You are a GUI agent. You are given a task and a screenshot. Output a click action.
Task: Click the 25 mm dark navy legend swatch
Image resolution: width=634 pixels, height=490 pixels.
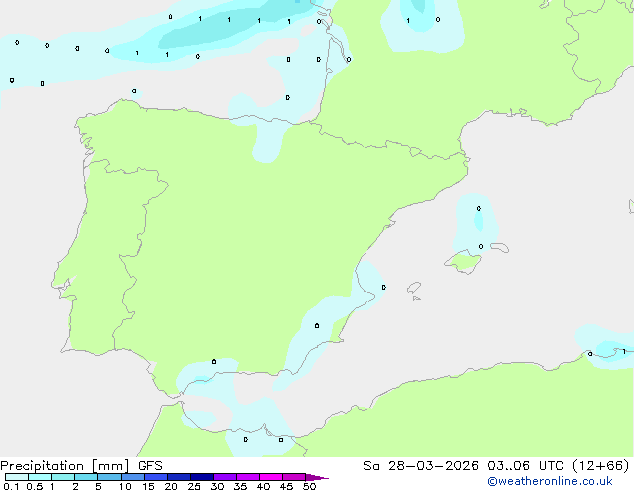(x=202, y=477)
